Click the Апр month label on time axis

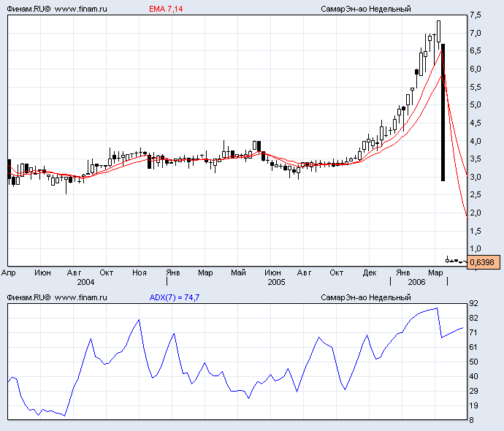[x=9, y=272]
